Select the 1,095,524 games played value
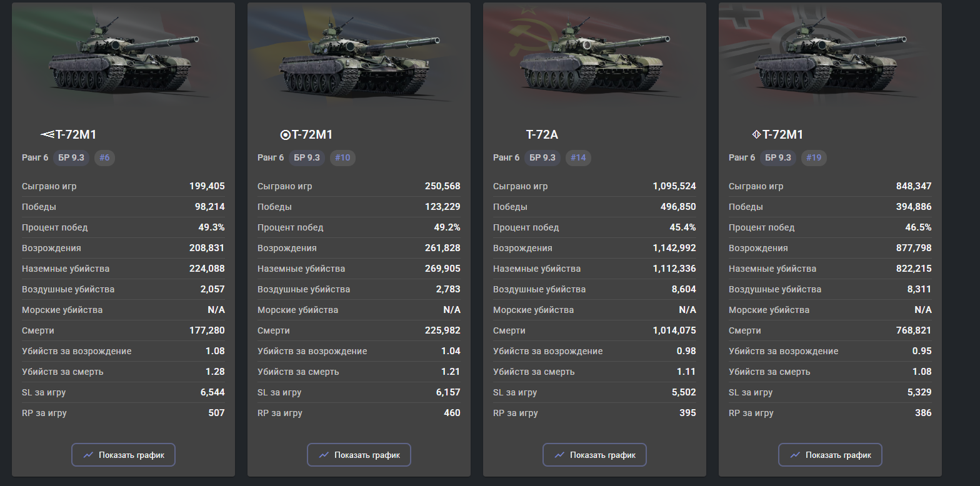 point(674,186)
